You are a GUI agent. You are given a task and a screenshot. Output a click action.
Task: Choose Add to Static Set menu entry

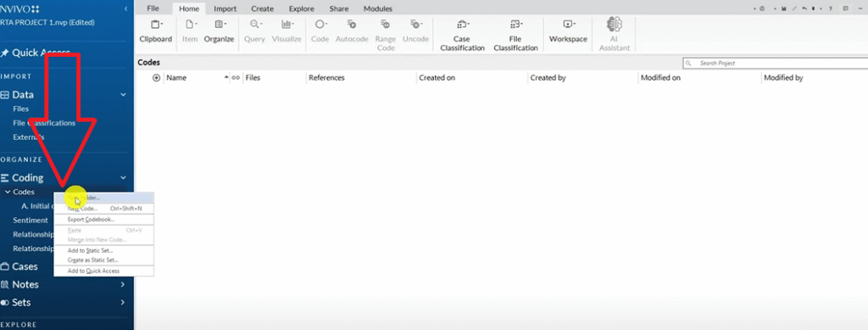103,251
